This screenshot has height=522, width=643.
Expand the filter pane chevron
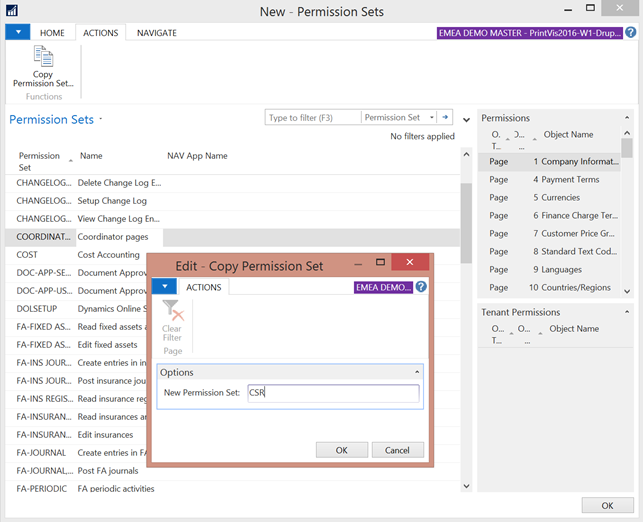[x=466, y=120]
